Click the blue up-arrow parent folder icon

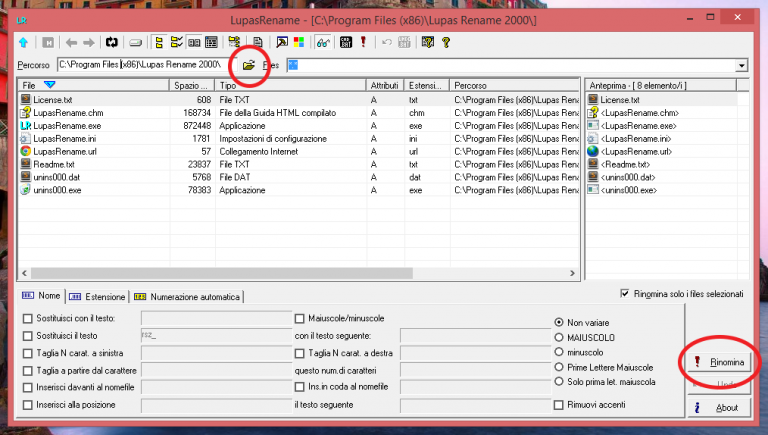point(24,42)
